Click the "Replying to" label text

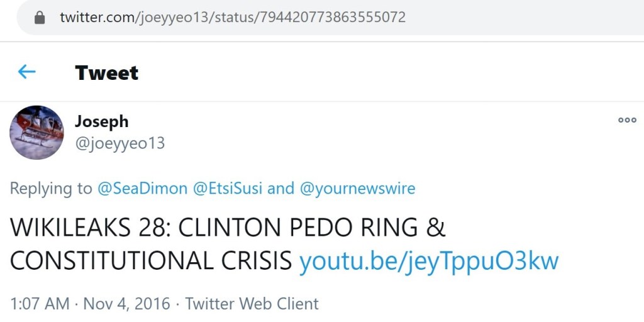point(50,188)
